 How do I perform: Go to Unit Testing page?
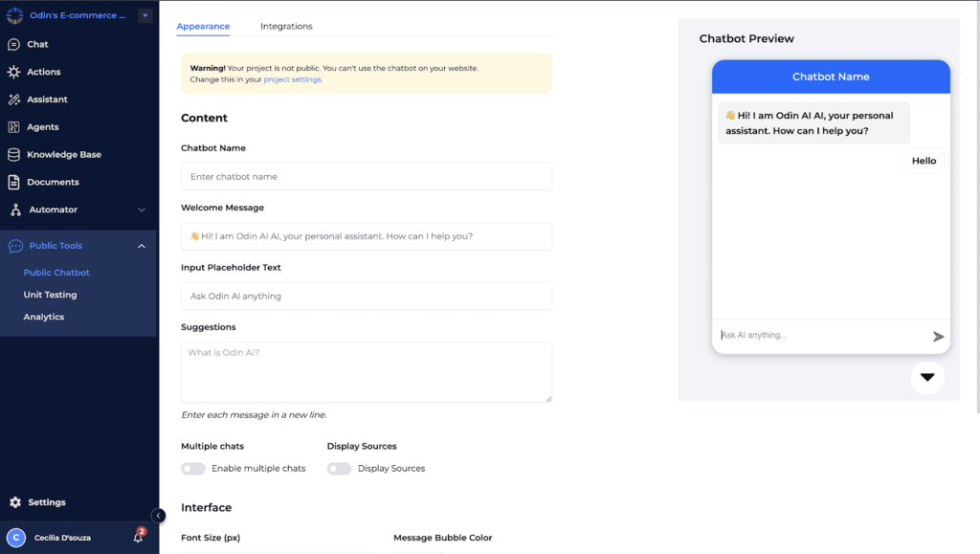pos(51,294)
